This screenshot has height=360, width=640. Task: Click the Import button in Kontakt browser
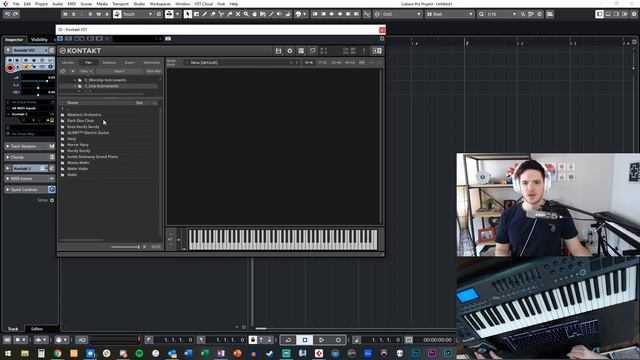(x=119, y=71)
